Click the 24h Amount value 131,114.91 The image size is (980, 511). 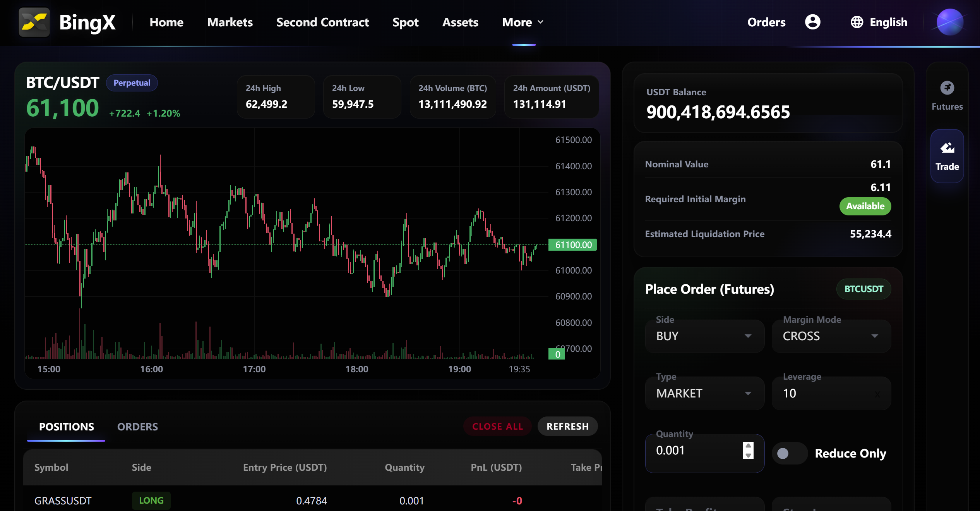pos(539,104)
